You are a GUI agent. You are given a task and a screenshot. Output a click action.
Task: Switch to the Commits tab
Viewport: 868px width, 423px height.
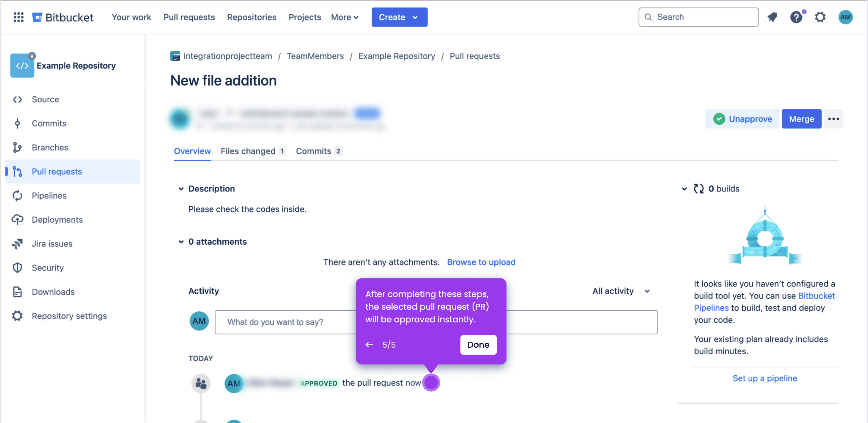[x=319, y=151]
